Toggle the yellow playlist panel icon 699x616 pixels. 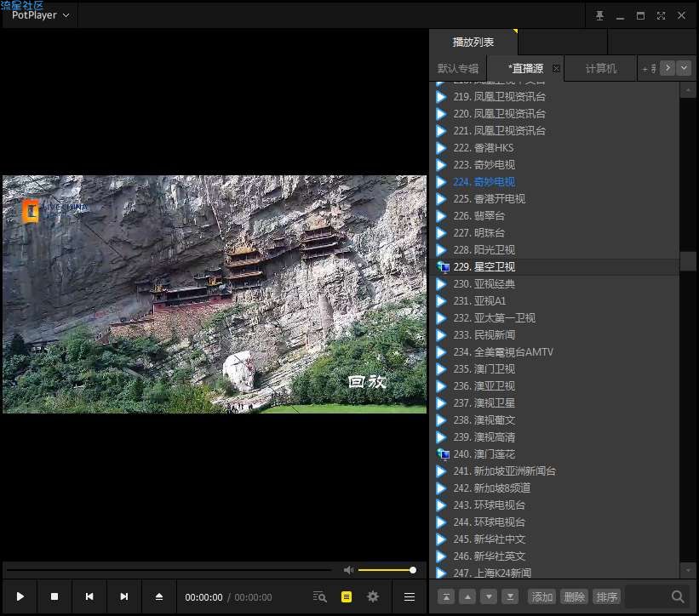[x=347, y=596]
